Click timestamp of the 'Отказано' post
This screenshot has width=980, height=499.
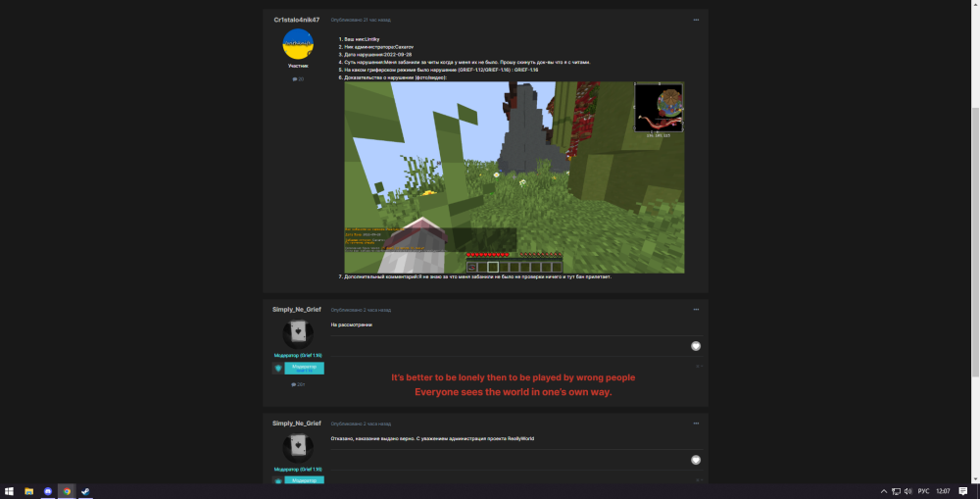[x=361, y=424]
